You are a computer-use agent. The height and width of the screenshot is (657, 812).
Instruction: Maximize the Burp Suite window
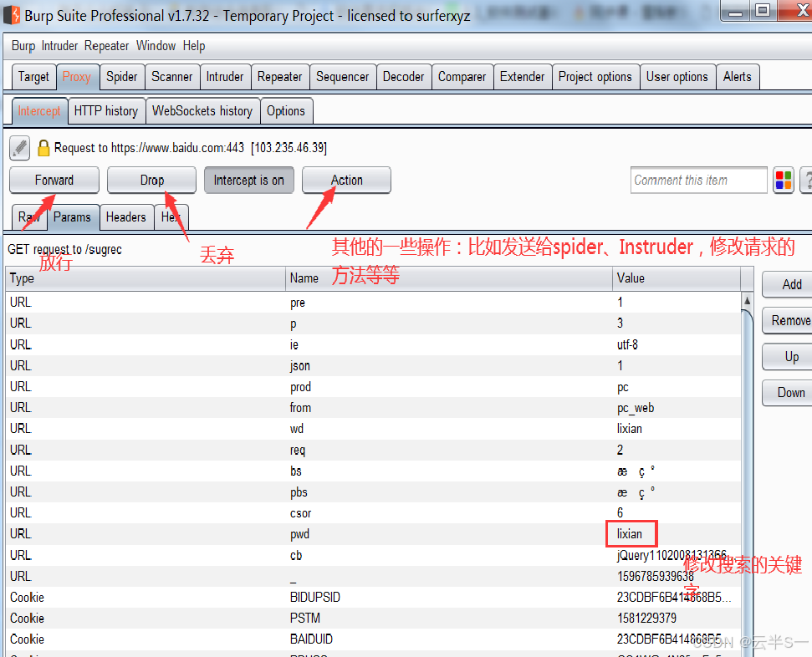[x=762, y=10]
